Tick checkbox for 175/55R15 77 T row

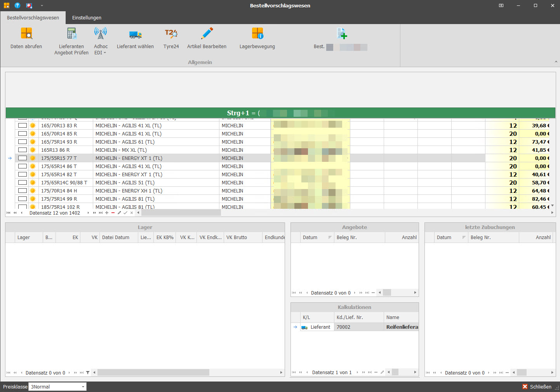click(23, 158)
